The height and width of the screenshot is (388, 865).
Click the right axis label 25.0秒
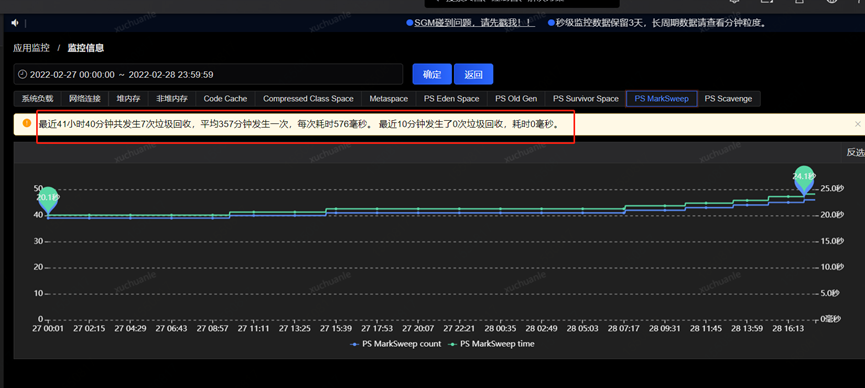(832, 189)
